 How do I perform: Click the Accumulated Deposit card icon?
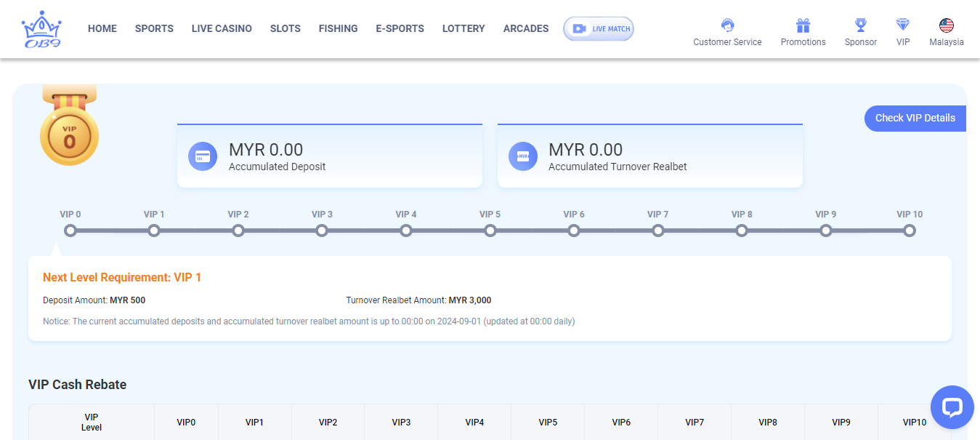click(x=203, y=156)
